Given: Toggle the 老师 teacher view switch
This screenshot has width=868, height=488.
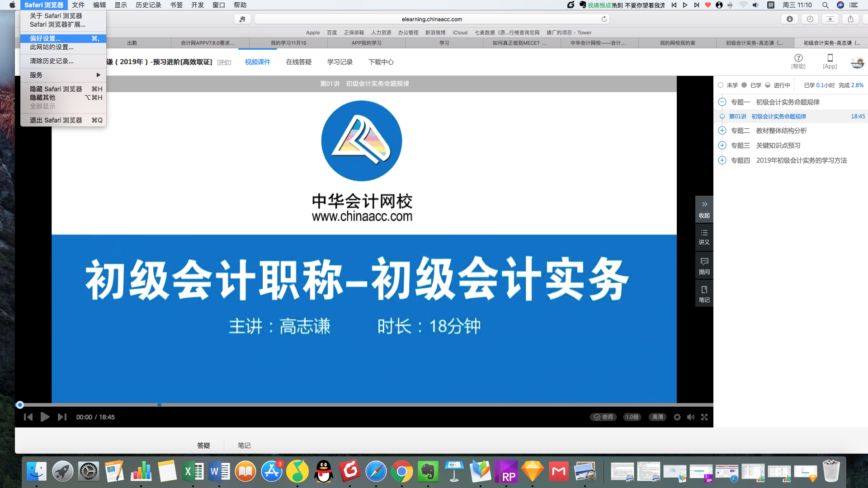Looking at the screenshot, I should pyautogui.click(x=603, y=417).
